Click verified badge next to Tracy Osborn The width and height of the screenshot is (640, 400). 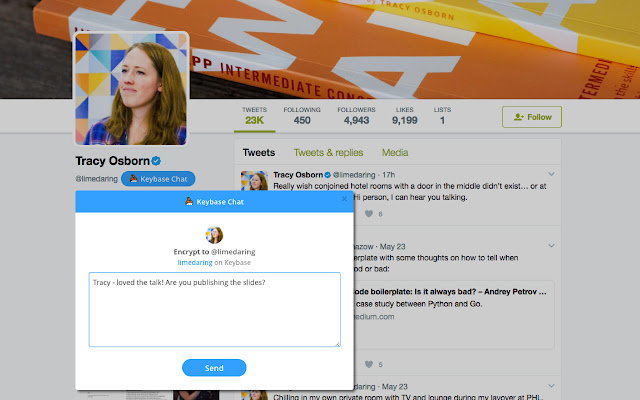[156, 161]
